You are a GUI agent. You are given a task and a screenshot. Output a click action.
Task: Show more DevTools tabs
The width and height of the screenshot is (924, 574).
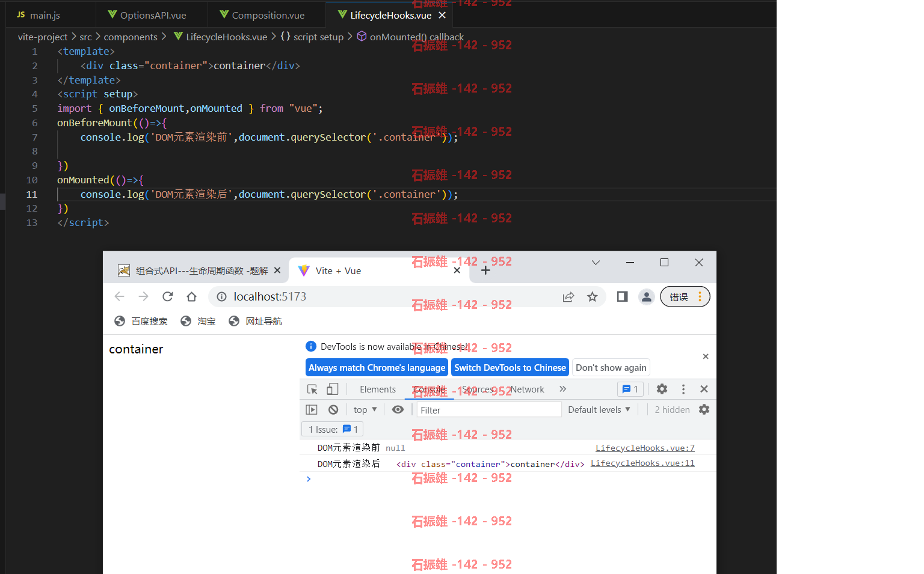click(563, 389)
